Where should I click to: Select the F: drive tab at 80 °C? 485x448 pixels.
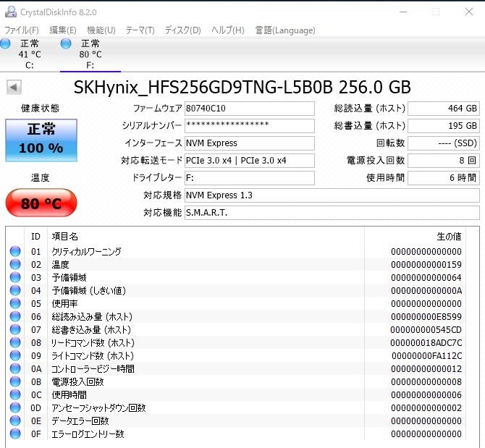pos(90,54)
